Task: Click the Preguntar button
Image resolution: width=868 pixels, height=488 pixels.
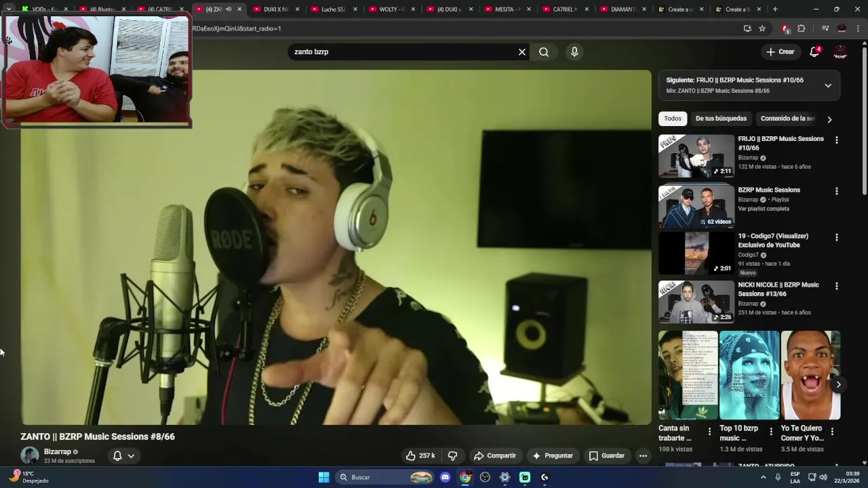Action: pos(553,456)
